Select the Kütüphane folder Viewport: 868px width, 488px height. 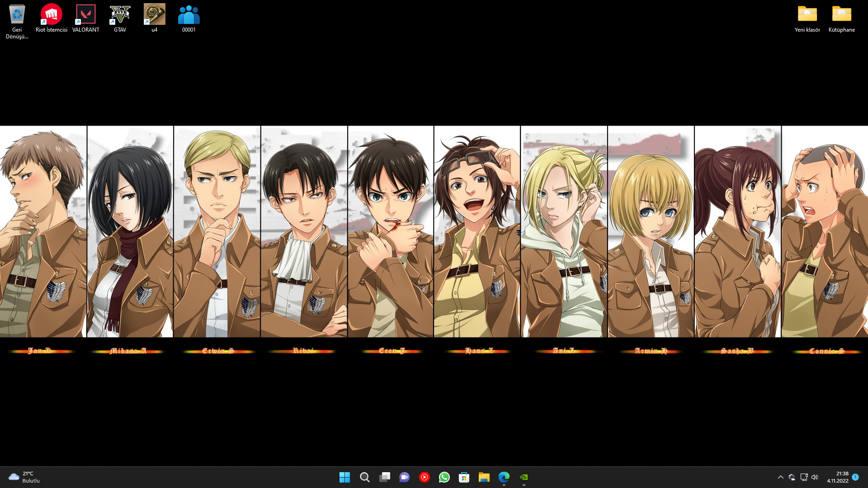click(x=842, y=18)
